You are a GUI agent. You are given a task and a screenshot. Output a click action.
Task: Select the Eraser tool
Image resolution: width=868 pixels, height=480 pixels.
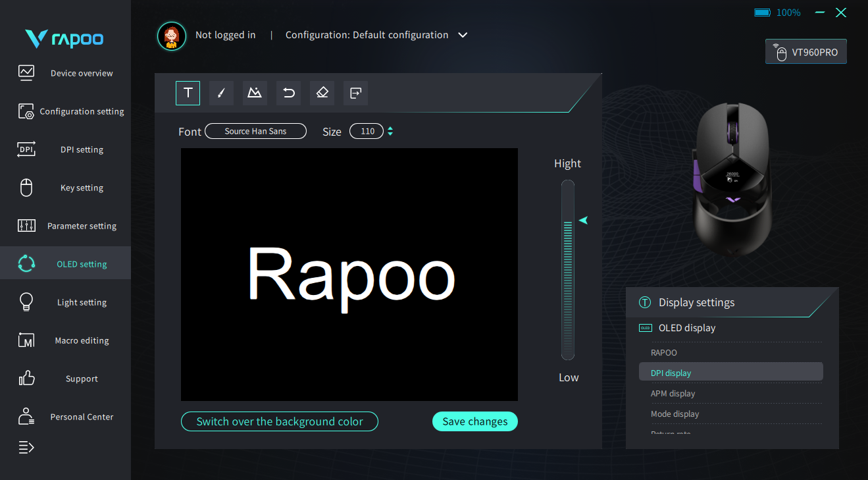[322, 93]
